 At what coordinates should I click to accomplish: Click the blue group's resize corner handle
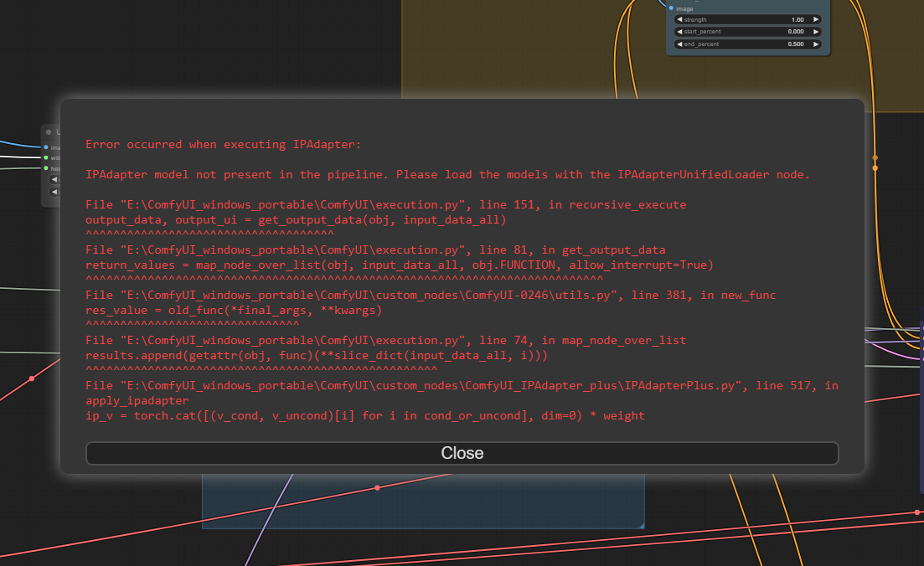point(641,525)
